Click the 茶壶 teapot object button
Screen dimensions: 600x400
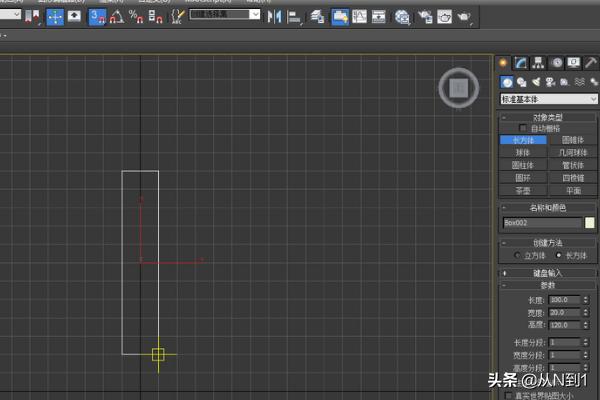[523, 191]
